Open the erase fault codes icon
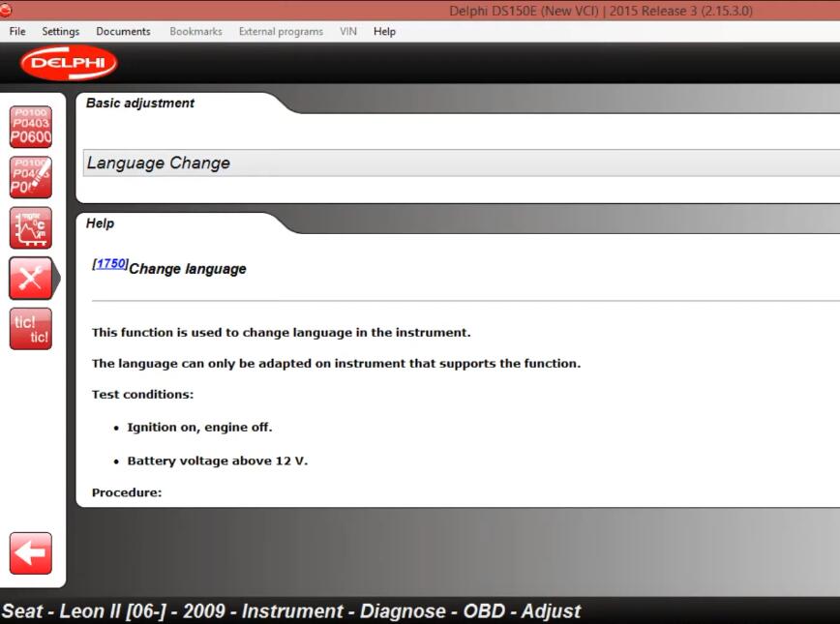The height and width of the screenshot is (624, 840). [31, 177]
